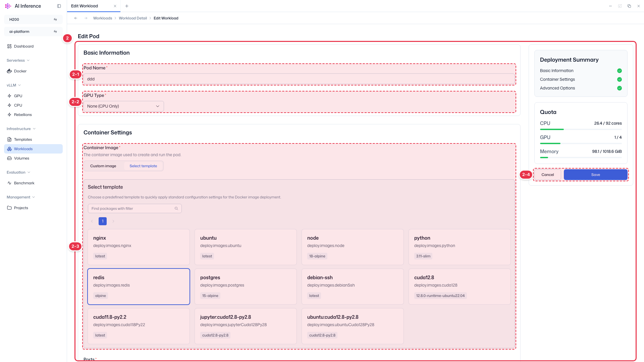The width and height of the screenshot is (644, 362).
Task: Click the search icon in template filter
Action: tap(176, 208)
